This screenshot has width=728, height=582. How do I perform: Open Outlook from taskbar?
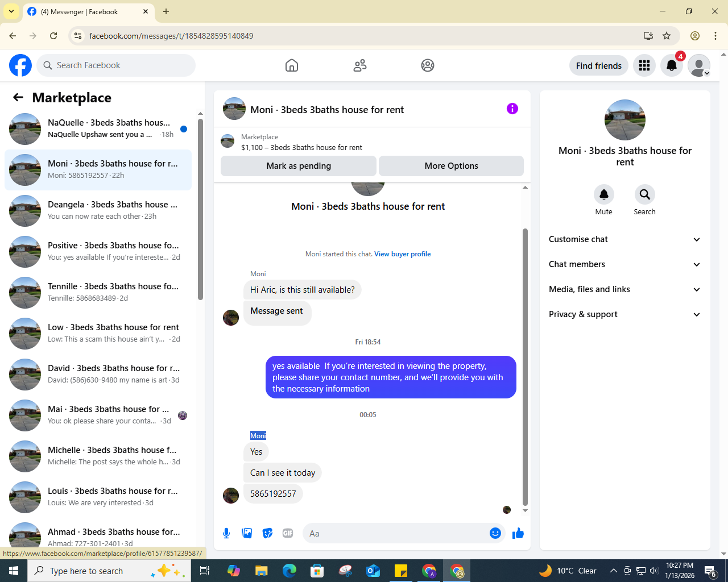[x=373, y=571]
